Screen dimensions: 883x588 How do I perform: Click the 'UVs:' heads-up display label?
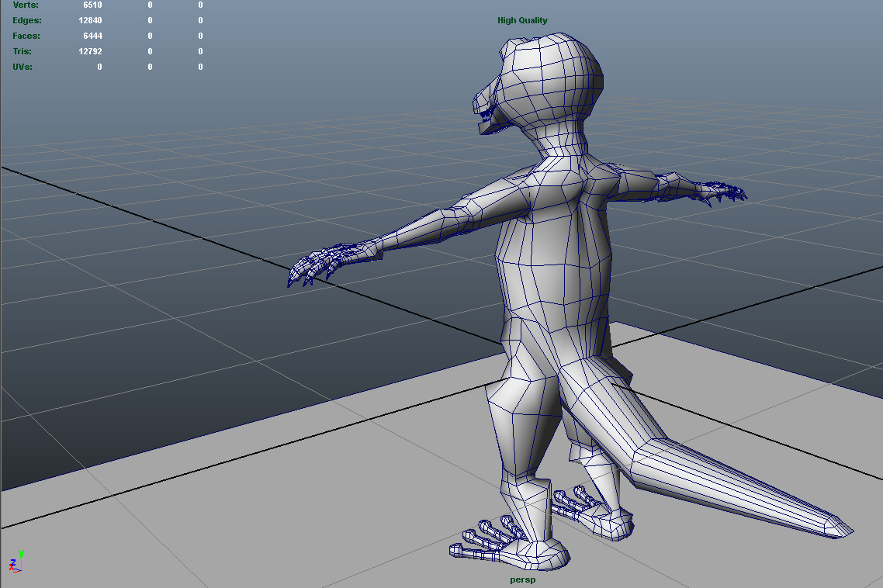point(23,67)
